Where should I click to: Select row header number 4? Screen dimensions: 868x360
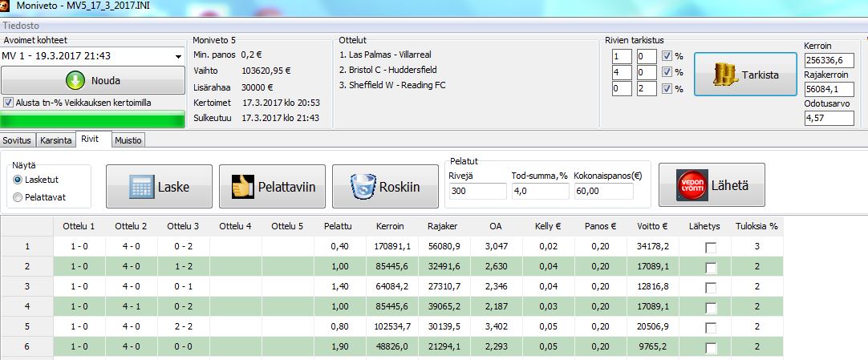28,306
